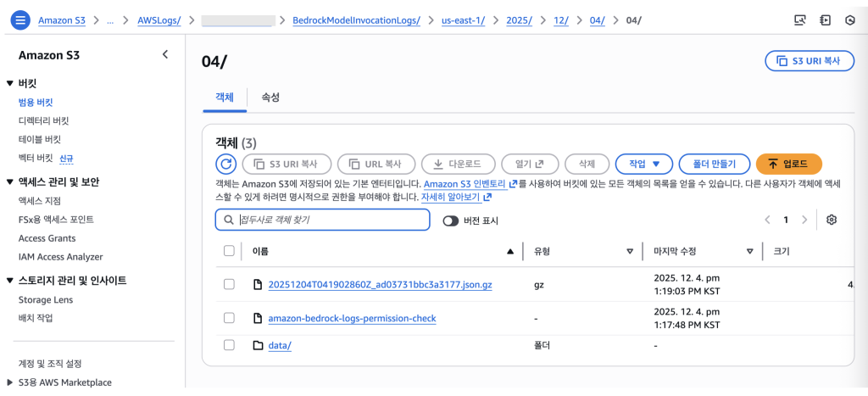Collapse the 스토리지 관리 및 인사이트 section

(x=9, y=280)
